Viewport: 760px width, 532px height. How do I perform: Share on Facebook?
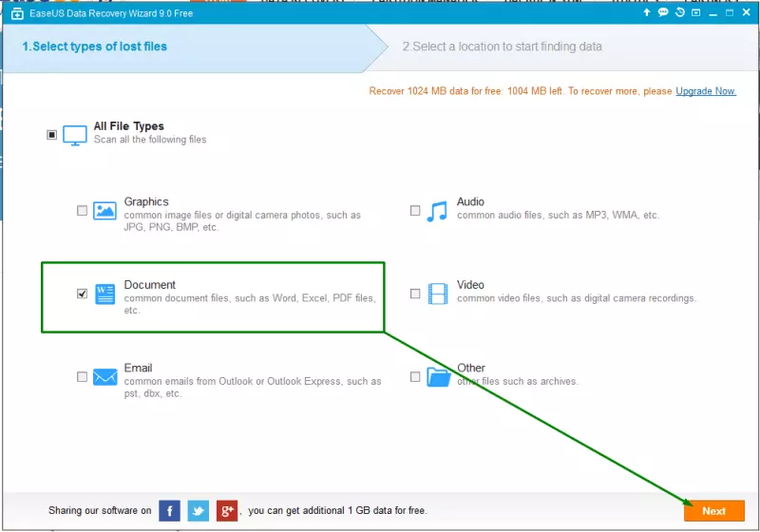169,510
